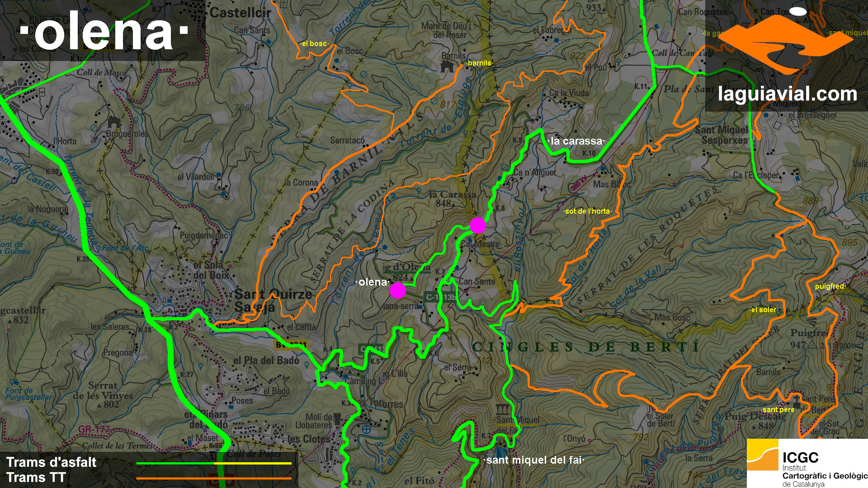Click the house icon near Barnils

(447, 67)
